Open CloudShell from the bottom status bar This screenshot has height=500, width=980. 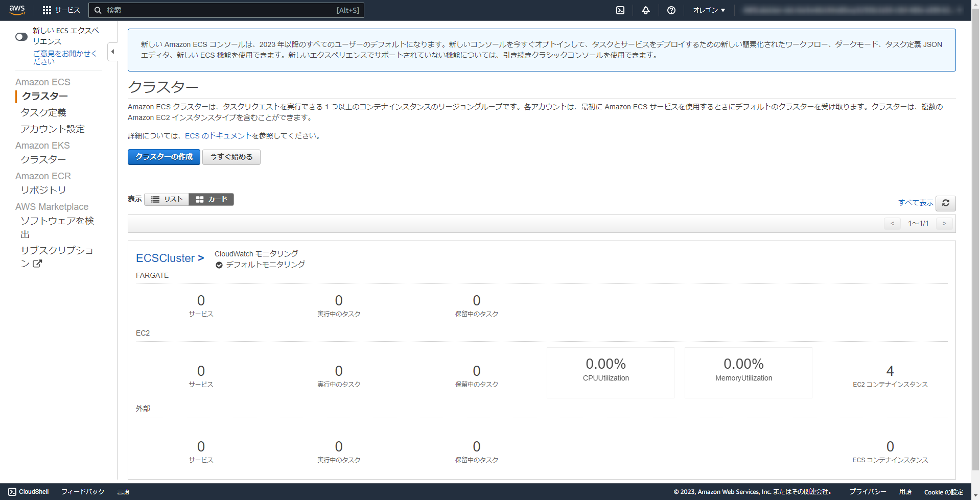(28, 491)
